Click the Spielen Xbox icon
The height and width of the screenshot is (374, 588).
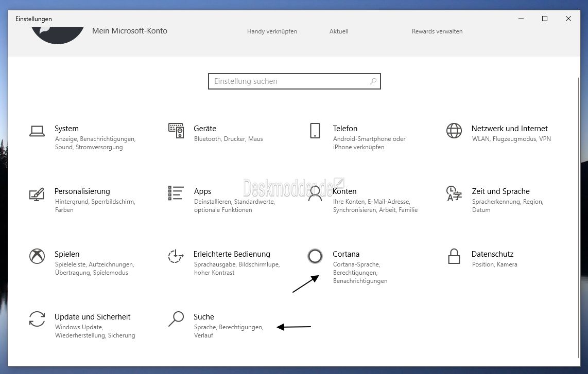pyautogui.click(x=37, y=256)
